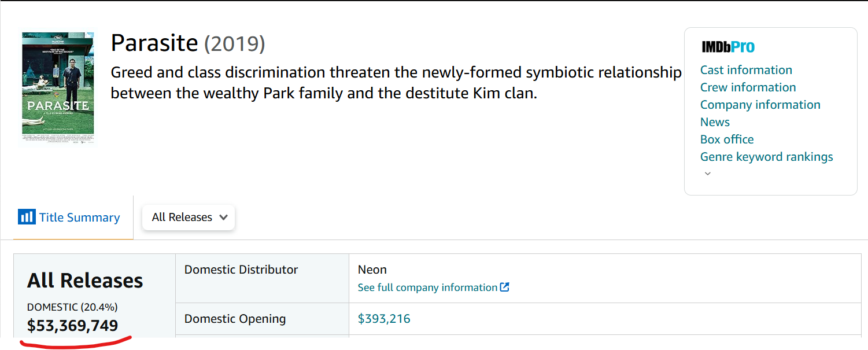The image size is (868, 350).
Task: View Genre keyword rankings
Action: click(766, 157)
